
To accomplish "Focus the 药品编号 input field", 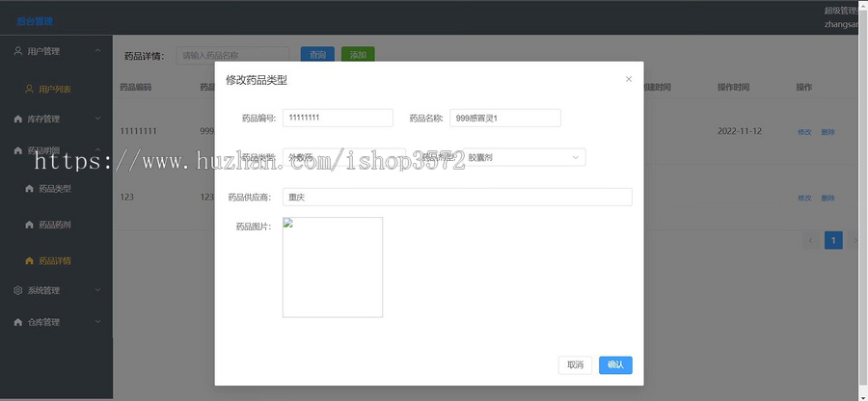I will pos(338,118).
